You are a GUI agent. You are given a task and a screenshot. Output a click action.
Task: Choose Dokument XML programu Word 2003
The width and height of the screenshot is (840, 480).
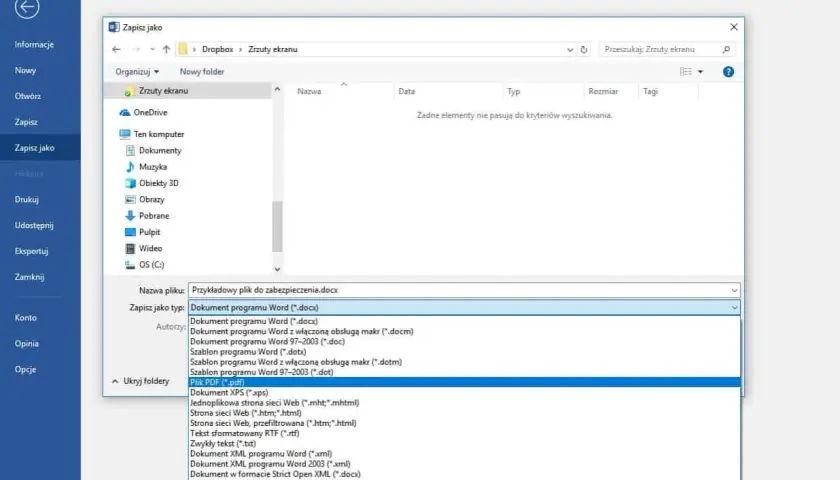(x=464, y=463)
